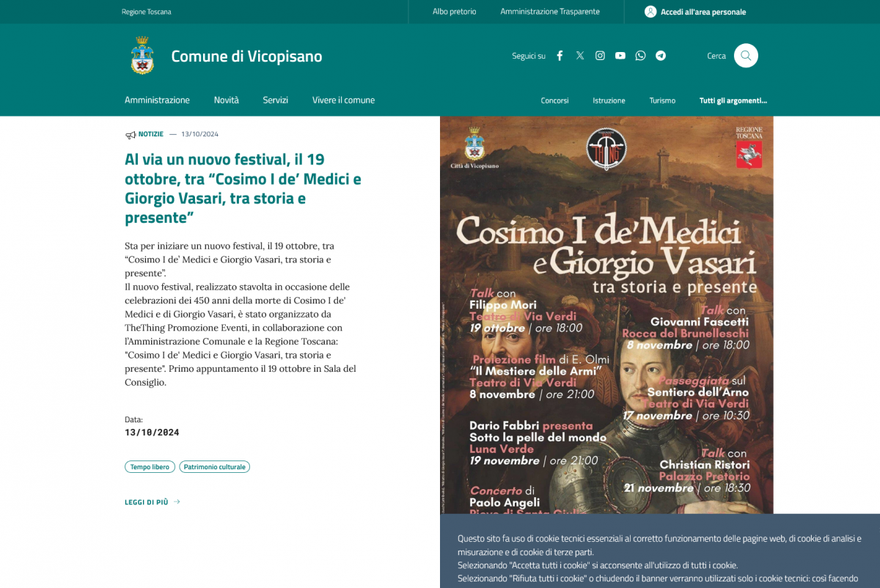Visit Amministrazione Trasparente page
880x588 pixels.
point(550,12)
